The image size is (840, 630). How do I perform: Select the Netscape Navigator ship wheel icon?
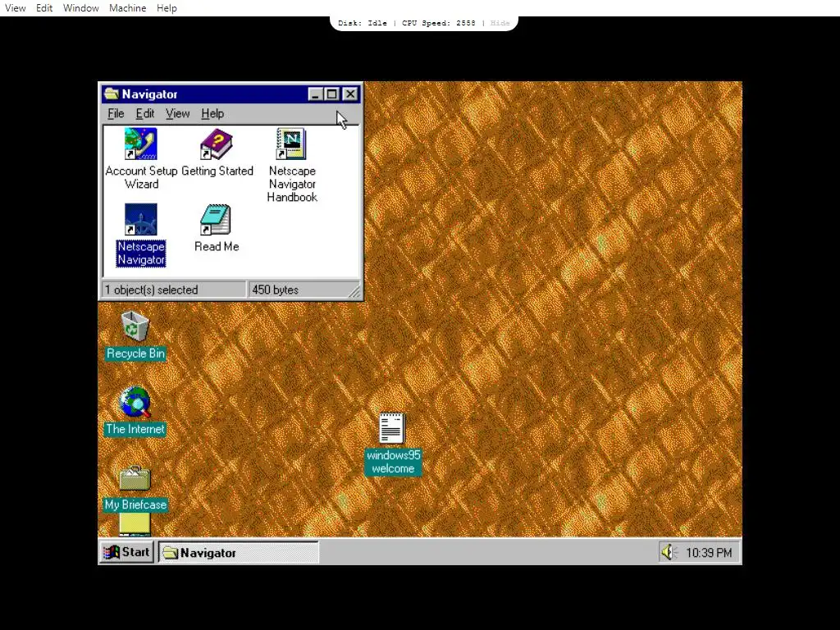140,219
